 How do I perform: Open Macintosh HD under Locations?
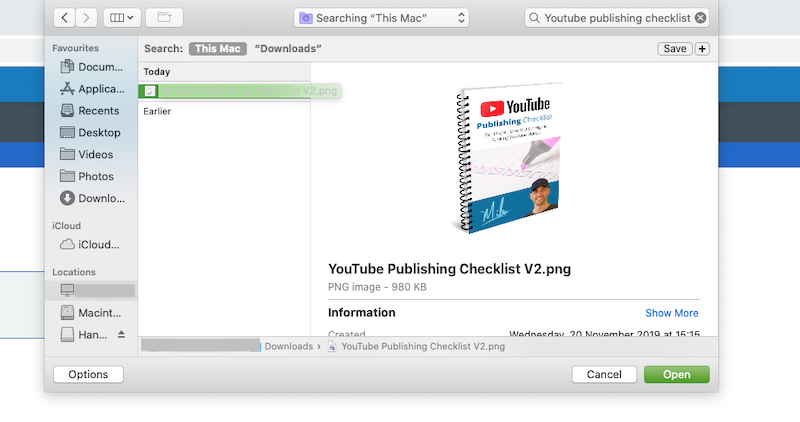[92, 313]
